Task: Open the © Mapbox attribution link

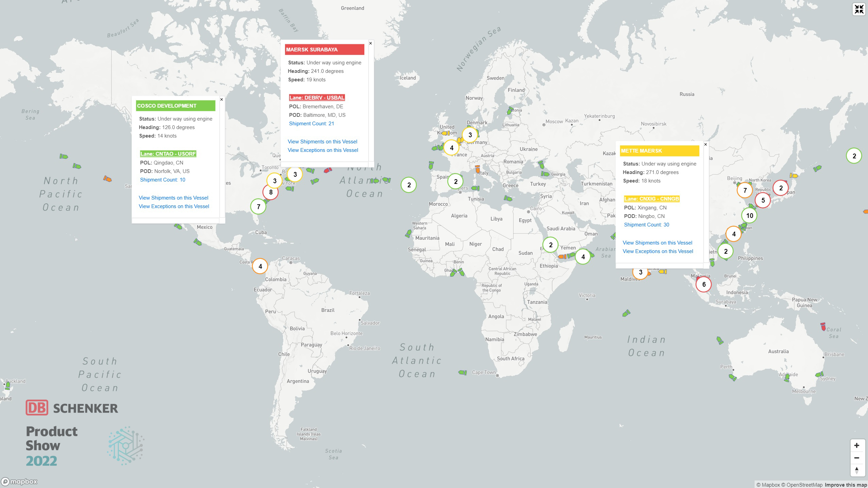Action: click(x=768, y=485)
